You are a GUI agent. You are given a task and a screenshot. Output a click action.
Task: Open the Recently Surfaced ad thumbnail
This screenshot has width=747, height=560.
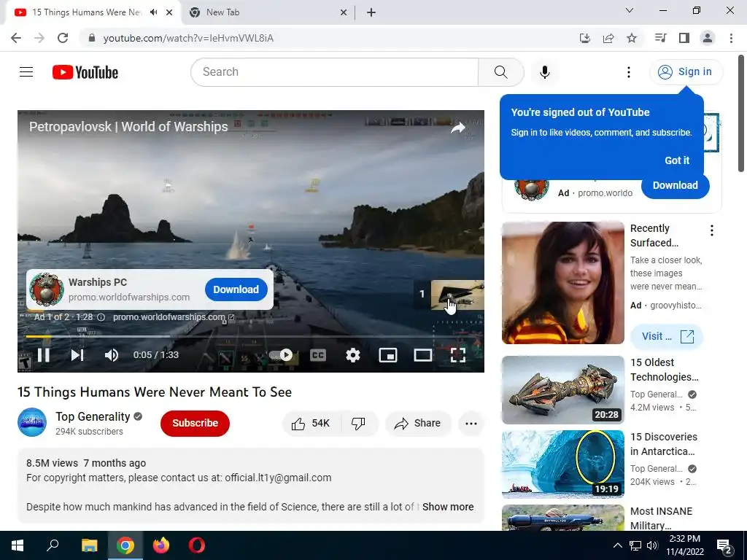562,283
